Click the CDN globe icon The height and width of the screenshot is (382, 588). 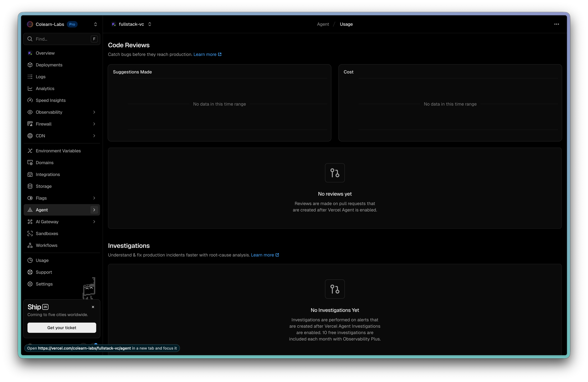tap(30, 136)
